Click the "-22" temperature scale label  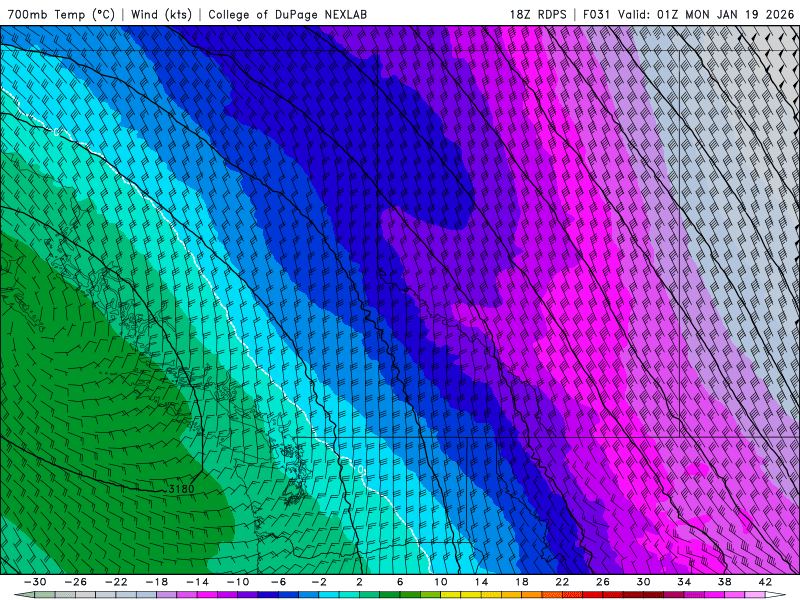[x=116, y=582]
